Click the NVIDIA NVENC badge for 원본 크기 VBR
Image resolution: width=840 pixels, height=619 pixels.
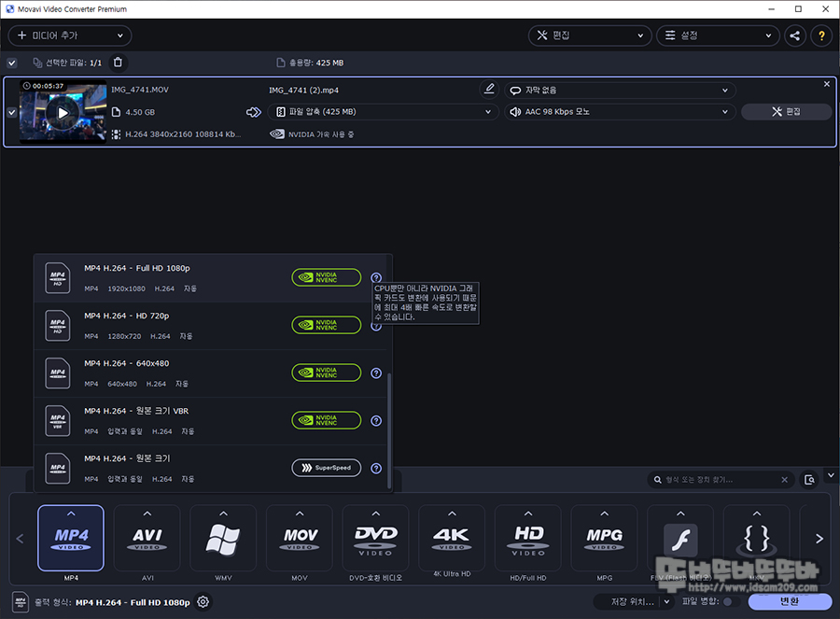[327, 420]
